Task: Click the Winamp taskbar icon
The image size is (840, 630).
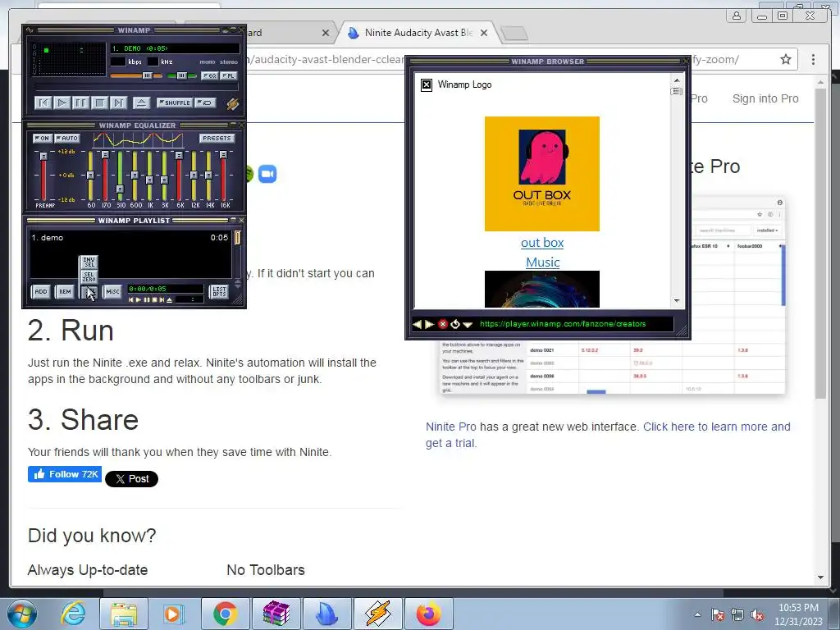Action: (378, 614)
